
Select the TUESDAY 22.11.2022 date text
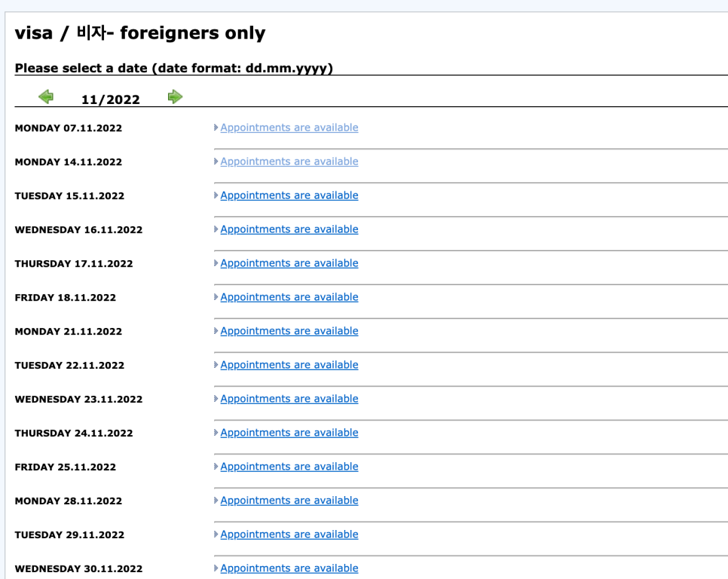69,366
